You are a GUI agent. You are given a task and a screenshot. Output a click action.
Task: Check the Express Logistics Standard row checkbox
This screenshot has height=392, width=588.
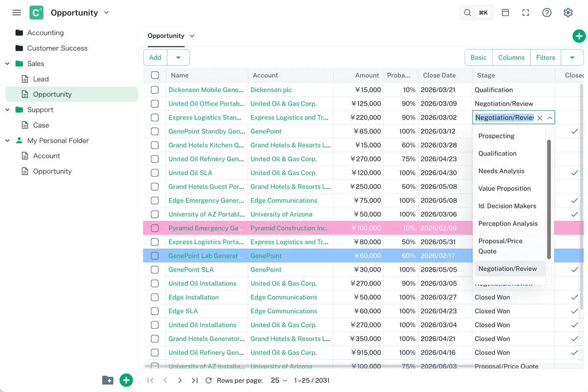click(155, 117)
